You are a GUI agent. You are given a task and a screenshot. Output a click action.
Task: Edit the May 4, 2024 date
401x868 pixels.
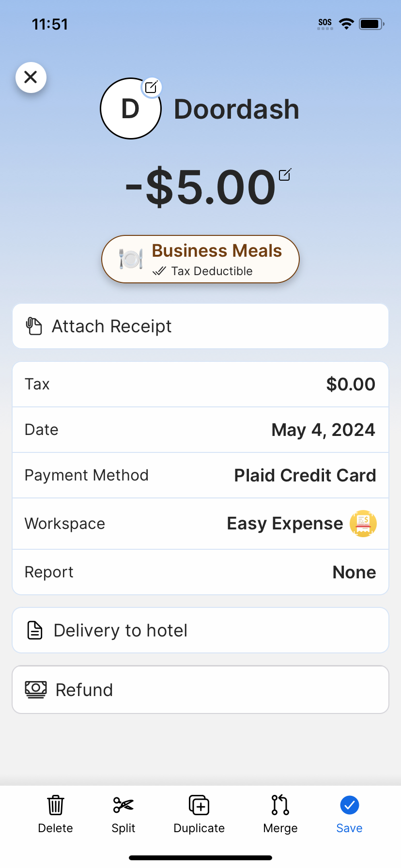[x=323, y=430]
